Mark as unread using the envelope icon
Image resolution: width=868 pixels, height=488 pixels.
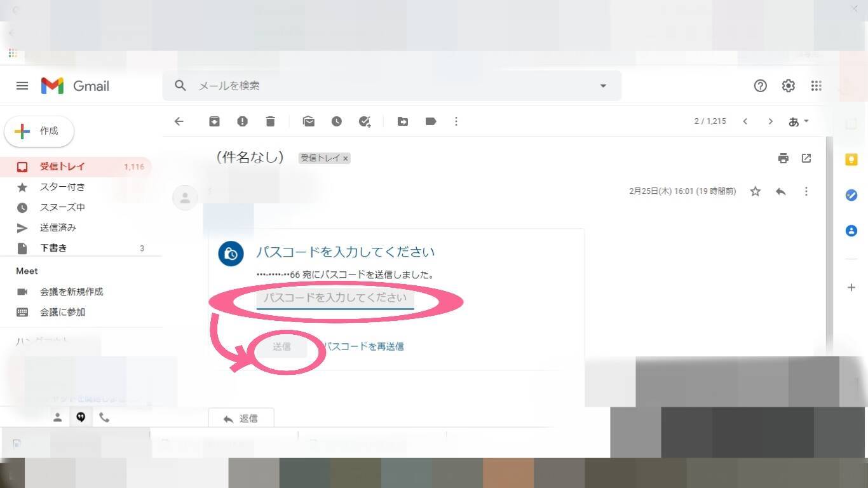(x=309, y=121)
